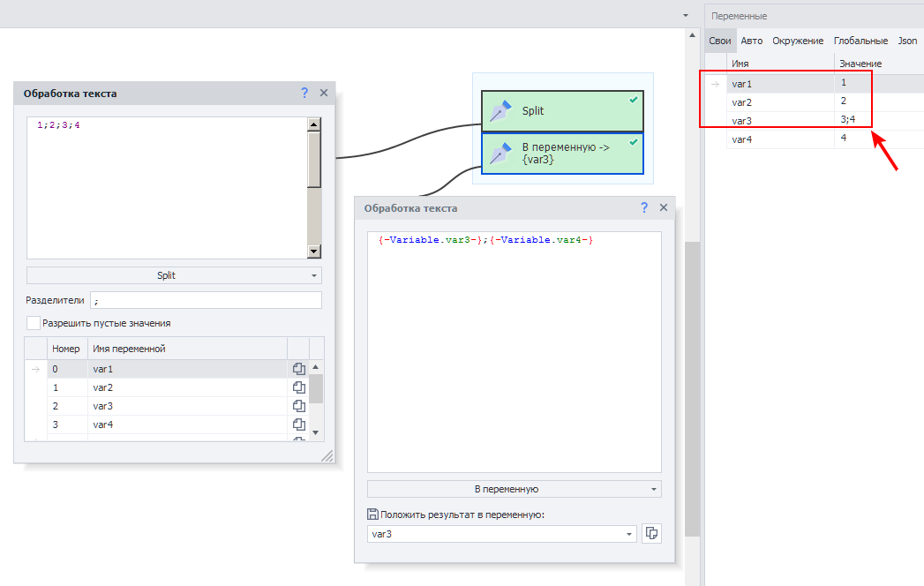The width and height of the screenshot is (924, 586).
Task: Click copy icon in var4 split row
Action: click(298, 424)
